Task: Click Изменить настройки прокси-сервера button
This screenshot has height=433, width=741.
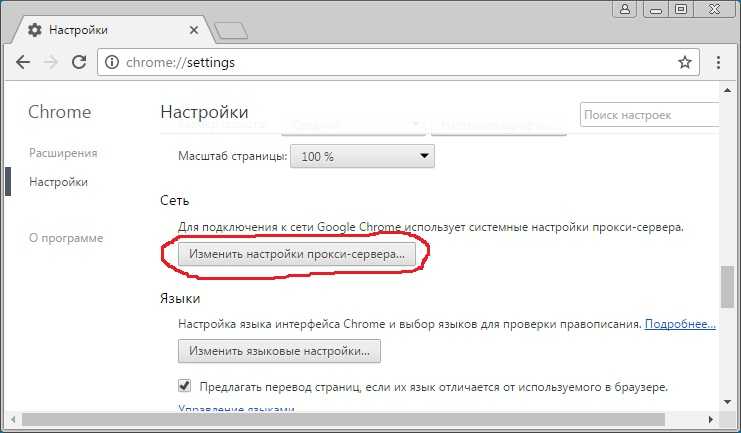Action: [x=297, y=254]
